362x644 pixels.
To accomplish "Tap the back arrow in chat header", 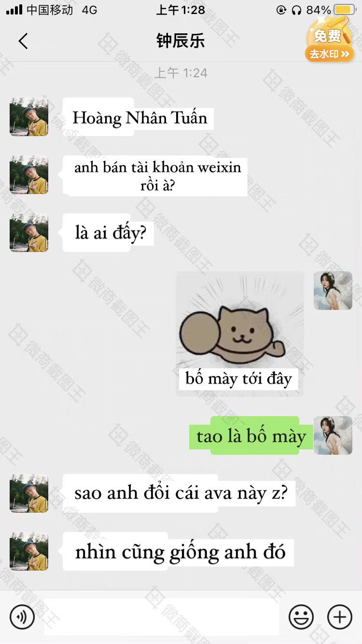I will (x=23, y=41).
